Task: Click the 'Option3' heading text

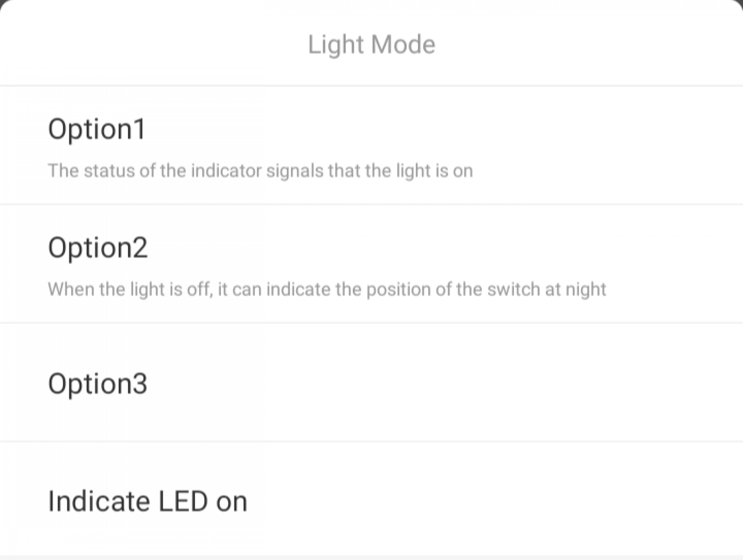Action: point(98,384)
